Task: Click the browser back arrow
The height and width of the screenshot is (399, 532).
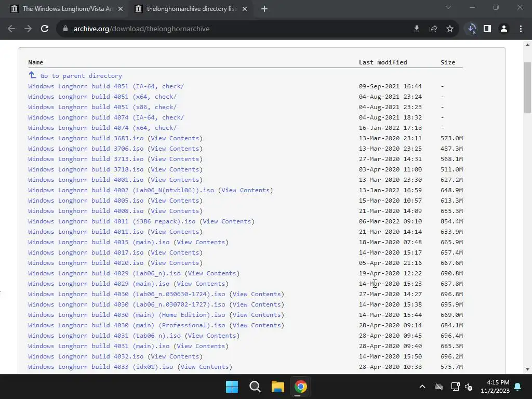Action: 11,29
